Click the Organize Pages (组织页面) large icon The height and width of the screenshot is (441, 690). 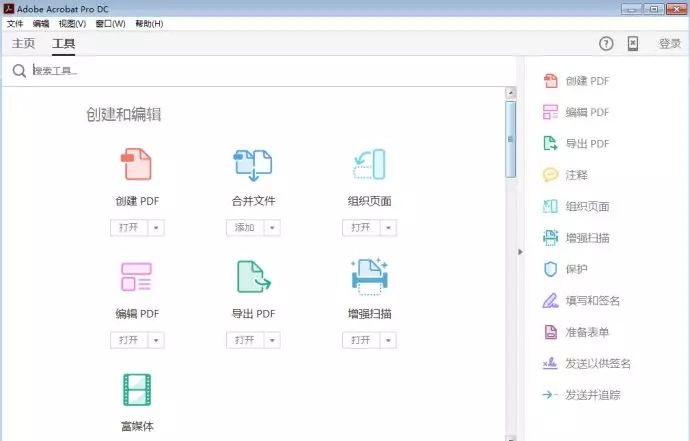(369, 165)
